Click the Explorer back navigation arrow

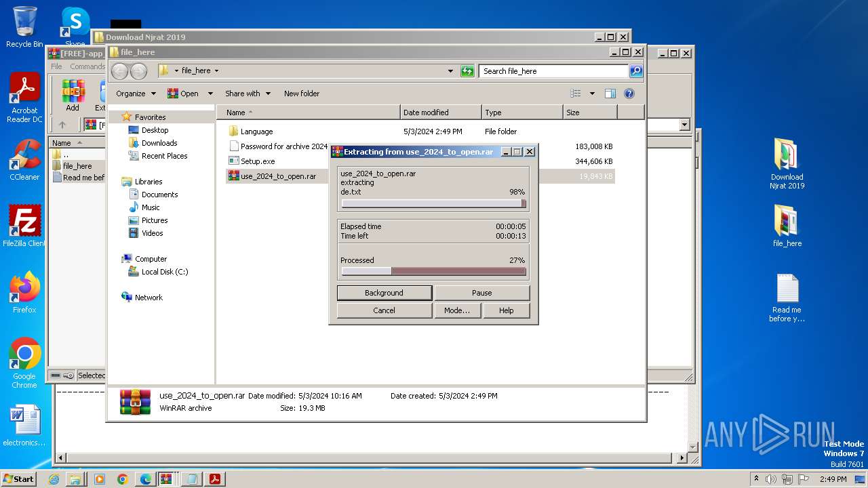[x=119, y=70]
